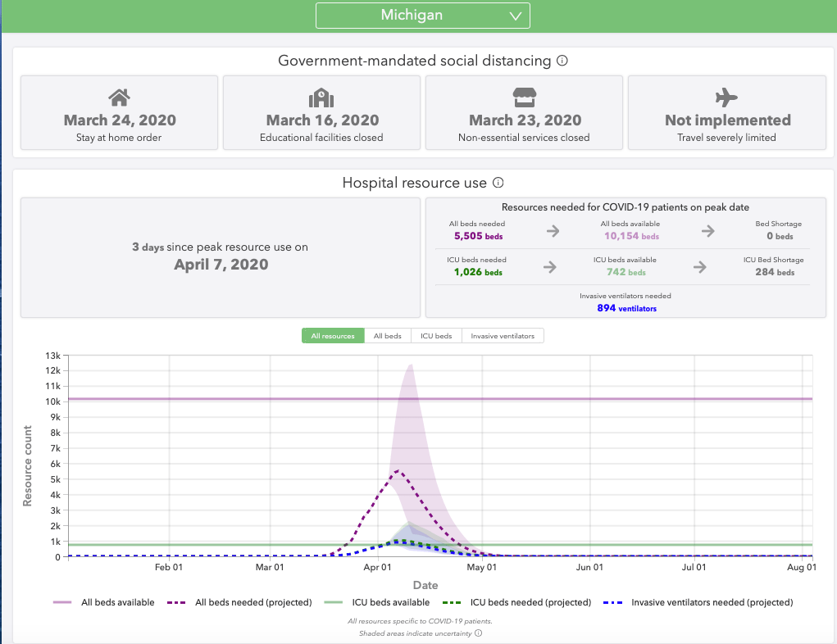Click the house Stay at home order icon
Viewport: 837px width, 644px height.
click(x=120, y=98)
